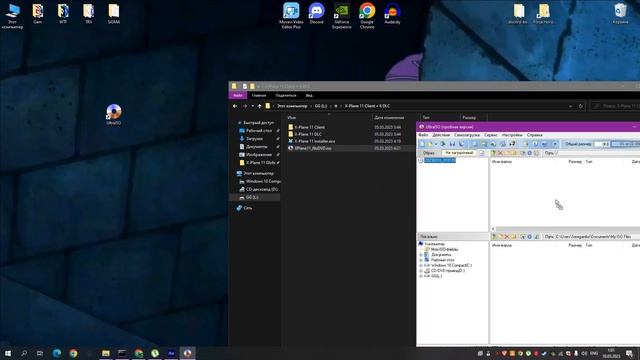The height and width of the screenshot is (360, 640).
Task: Open the UltraISO desktop shortcut
Action: (113, 114)
